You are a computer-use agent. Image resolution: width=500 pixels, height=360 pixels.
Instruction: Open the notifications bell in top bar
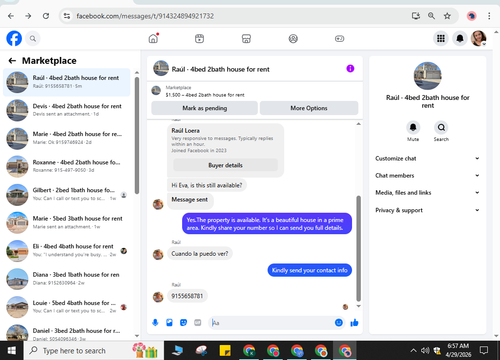coord(460,39)
